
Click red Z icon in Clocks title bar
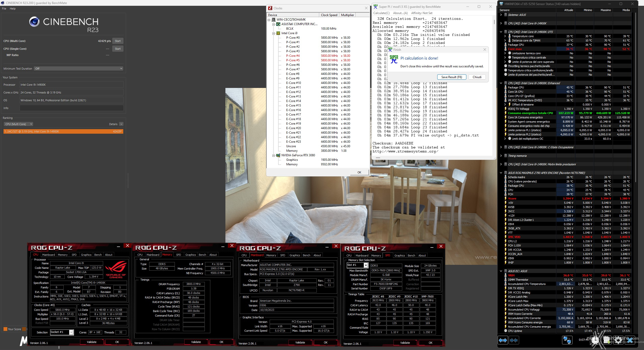click(x=270, y=8)
